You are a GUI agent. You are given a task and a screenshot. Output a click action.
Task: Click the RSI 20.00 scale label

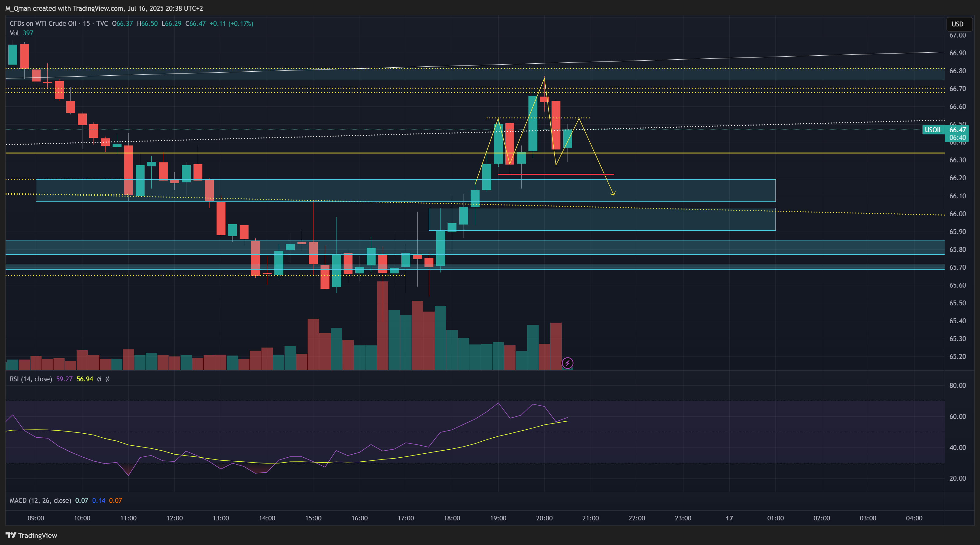(957, 479)
